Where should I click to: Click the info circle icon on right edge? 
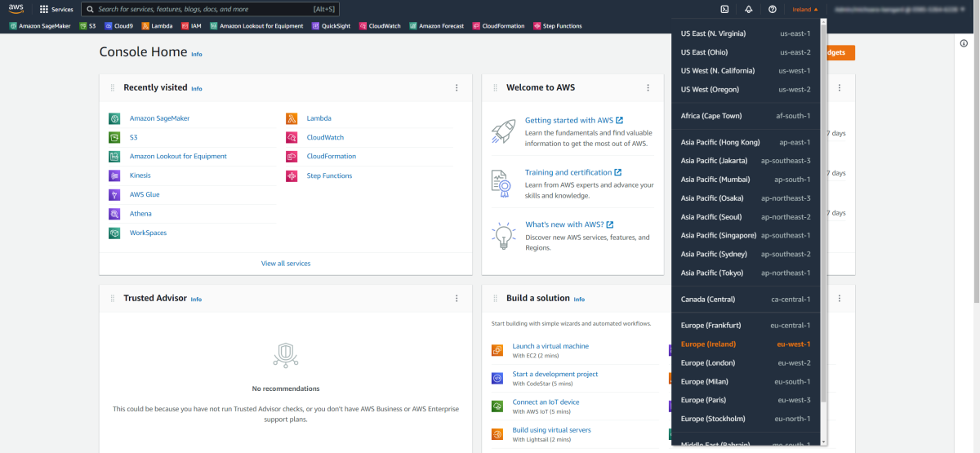tap(964, 43)
